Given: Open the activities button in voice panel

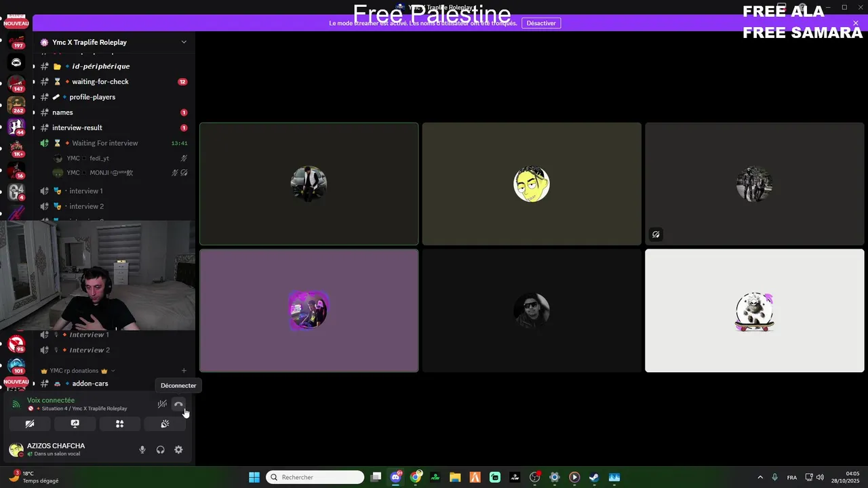Looking at the screenshot, I should pyautogui.click(x=120, y=424).
